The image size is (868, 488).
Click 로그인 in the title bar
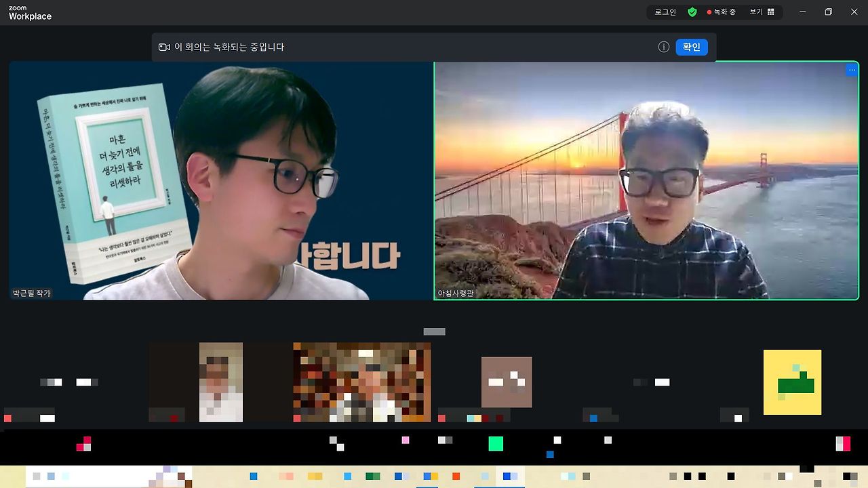click(665, 12)
